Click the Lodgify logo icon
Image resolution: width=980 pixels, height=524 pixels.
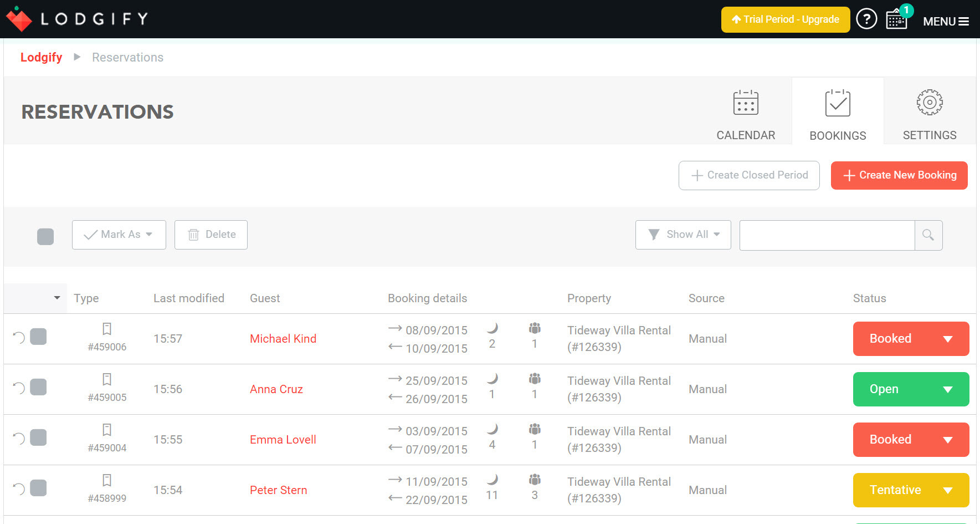[19, 19]
